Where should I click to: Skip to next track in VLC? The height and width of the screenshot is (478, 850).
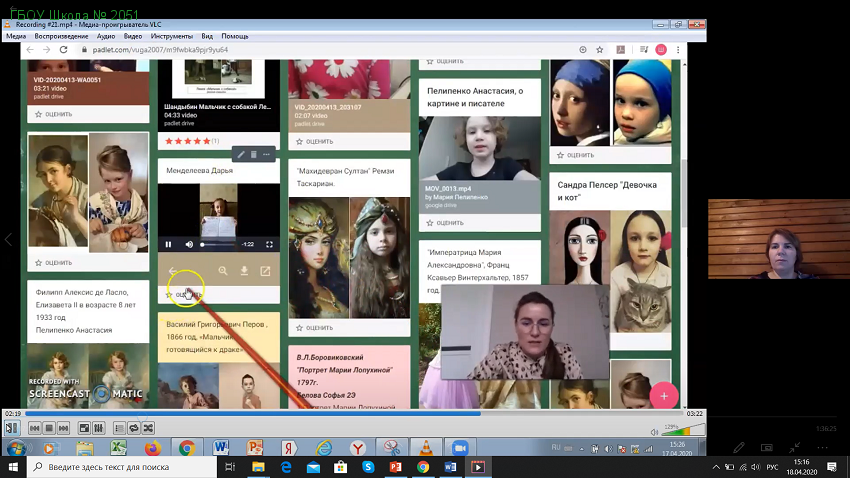63,428
